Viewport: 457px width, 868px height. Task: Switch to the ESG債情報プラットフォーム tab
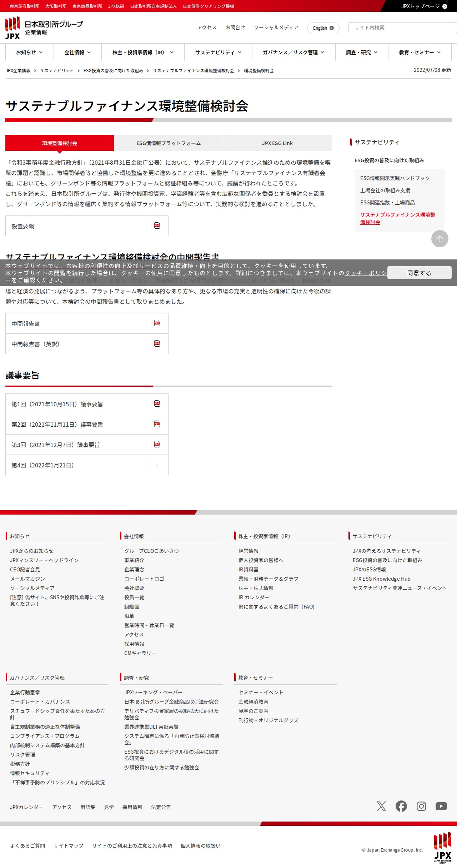169,143
